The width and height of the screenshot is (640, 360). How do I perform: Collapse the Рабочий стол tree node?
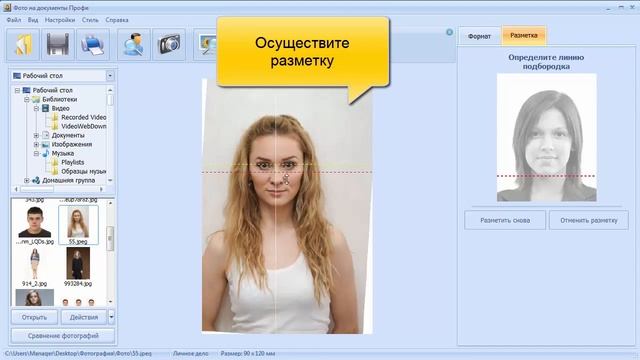17,91
